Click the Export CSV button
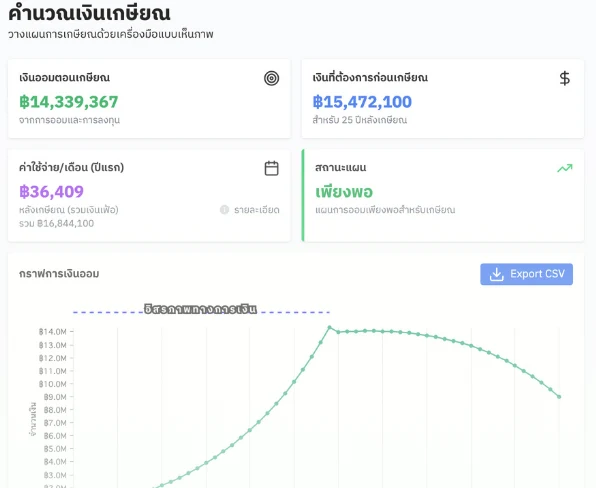 (526, 274)
